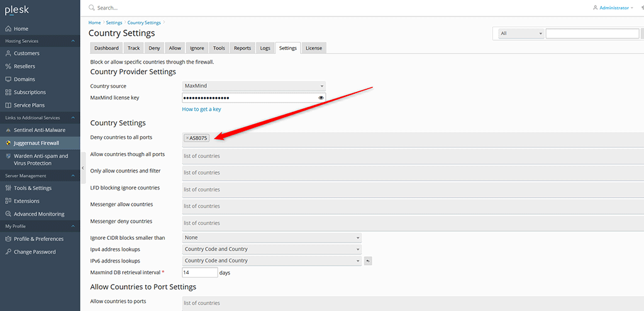Click the Customers person icon
644x311 pixels.
tap(8, 53)
